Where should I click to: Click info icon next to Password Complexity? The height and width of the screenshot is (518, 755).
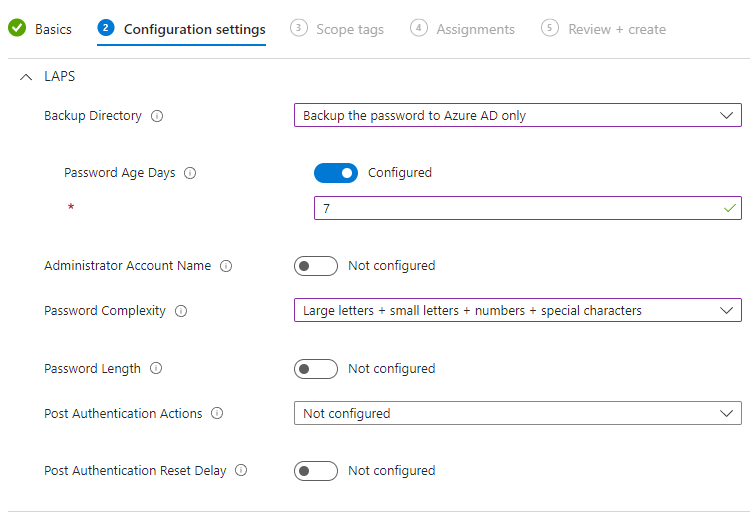(x=181, y=311)
